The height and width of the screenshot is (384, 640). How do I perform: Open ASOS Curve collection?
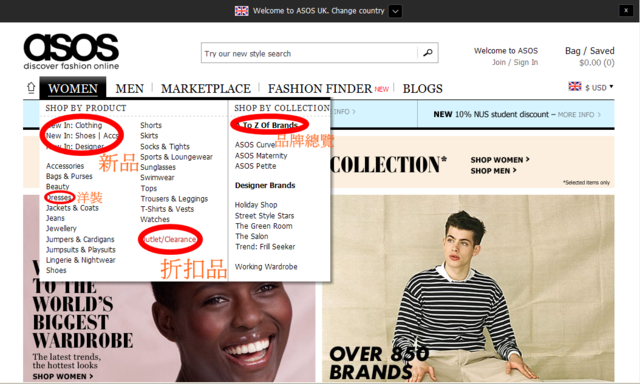255,145
